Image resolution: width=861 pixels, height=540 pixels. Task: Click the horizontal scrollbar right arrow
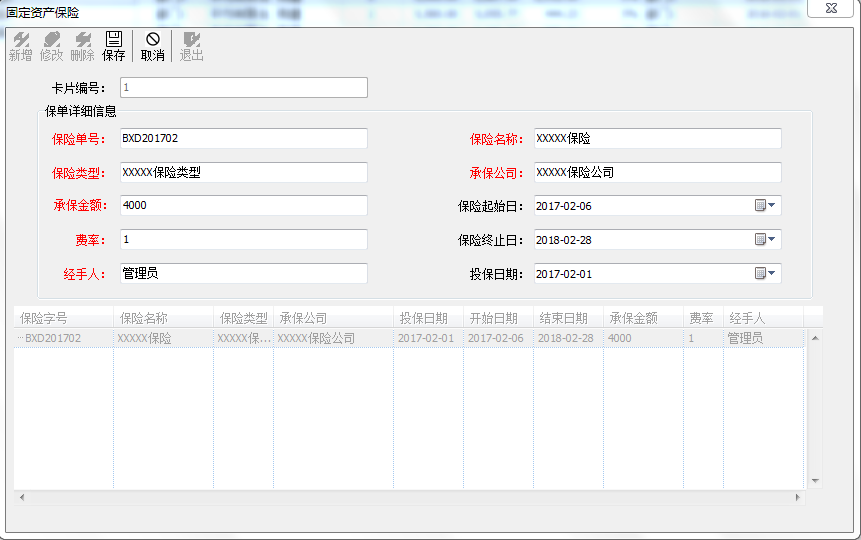(x=797, y=497)
